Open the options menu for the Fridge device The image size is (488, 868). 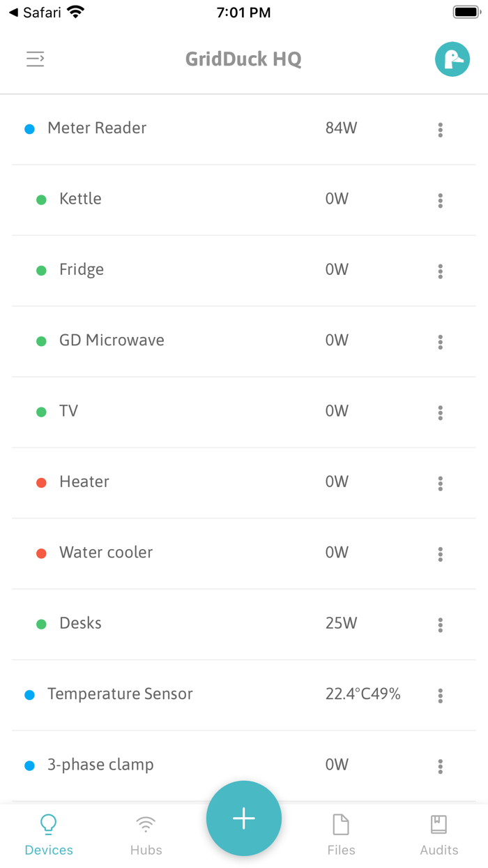click(440, 271)
